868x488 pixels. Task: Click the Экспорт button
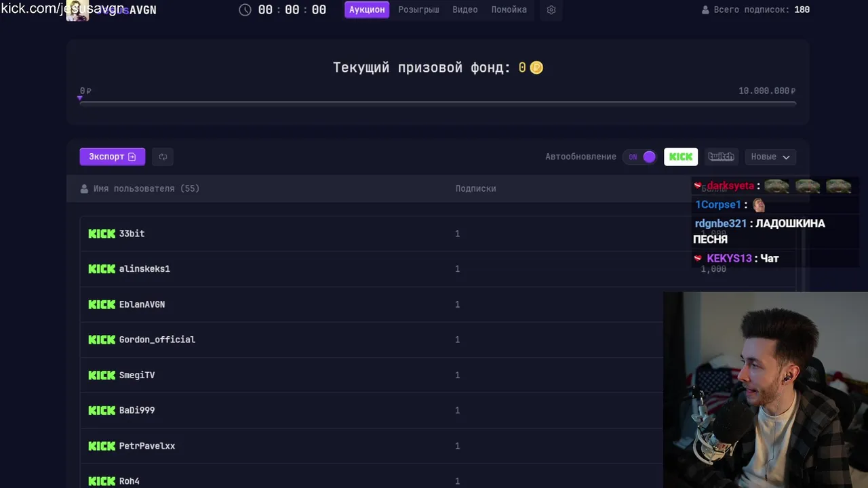(113, 157)
